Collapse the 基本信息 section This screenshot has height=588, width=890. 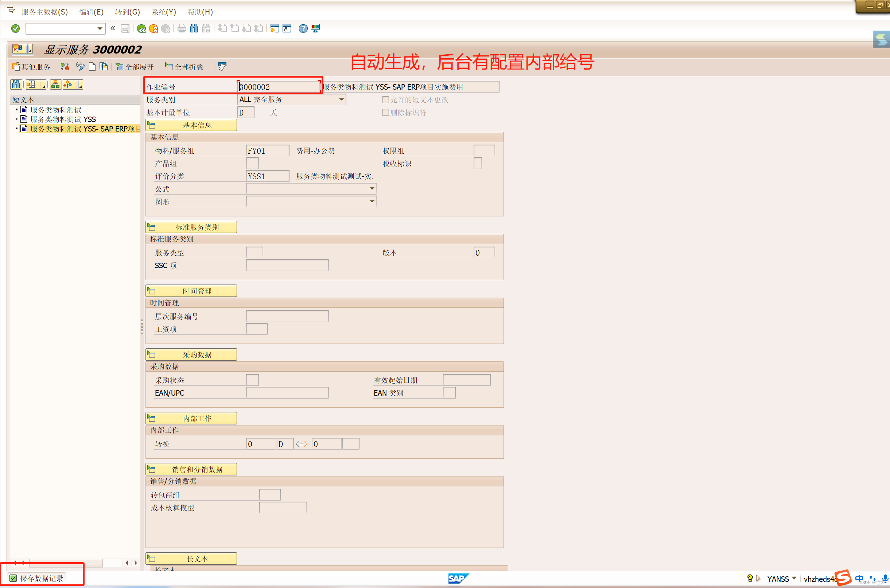coord(191,125)
